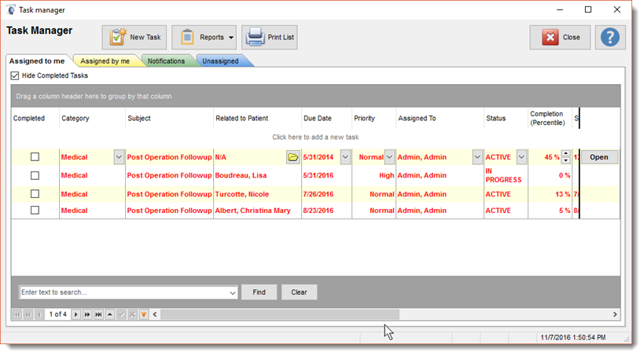Expand the Category dropdown in first row
This screenshot has height=356, width=644.
point(119,157)
